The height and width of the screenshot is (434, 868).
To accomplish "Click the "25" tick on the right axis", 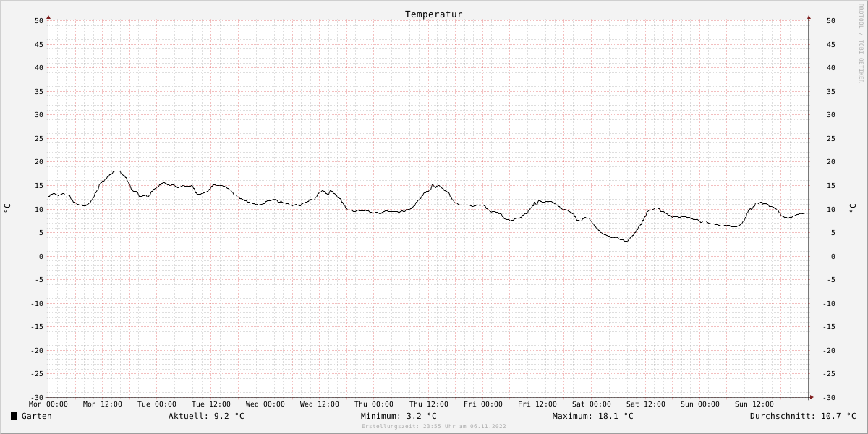I will [831, 139].
